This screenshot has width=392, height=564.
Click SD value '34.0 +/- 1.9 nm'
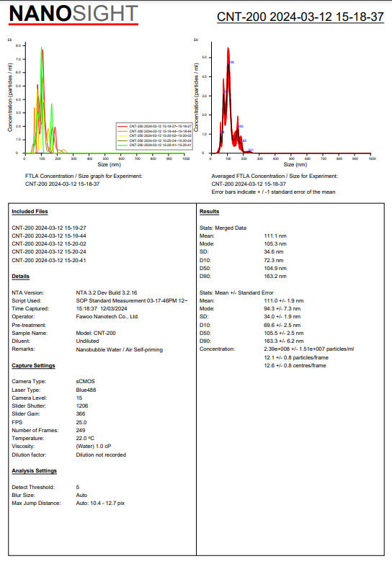click(x=282, y=316)
